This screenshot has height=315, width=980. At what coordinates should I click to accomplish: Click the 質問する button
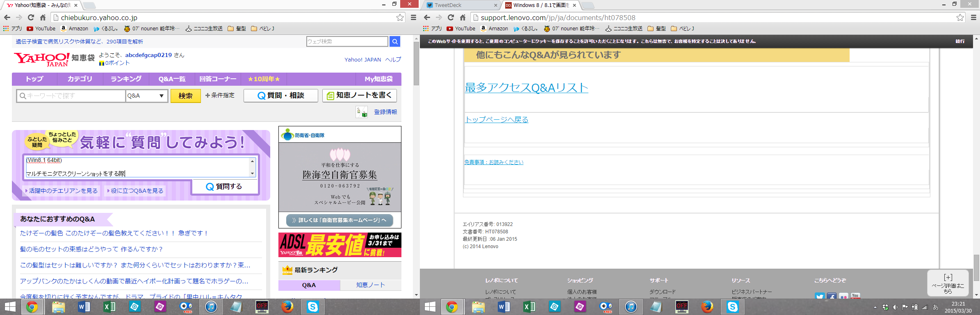point(224,187)
